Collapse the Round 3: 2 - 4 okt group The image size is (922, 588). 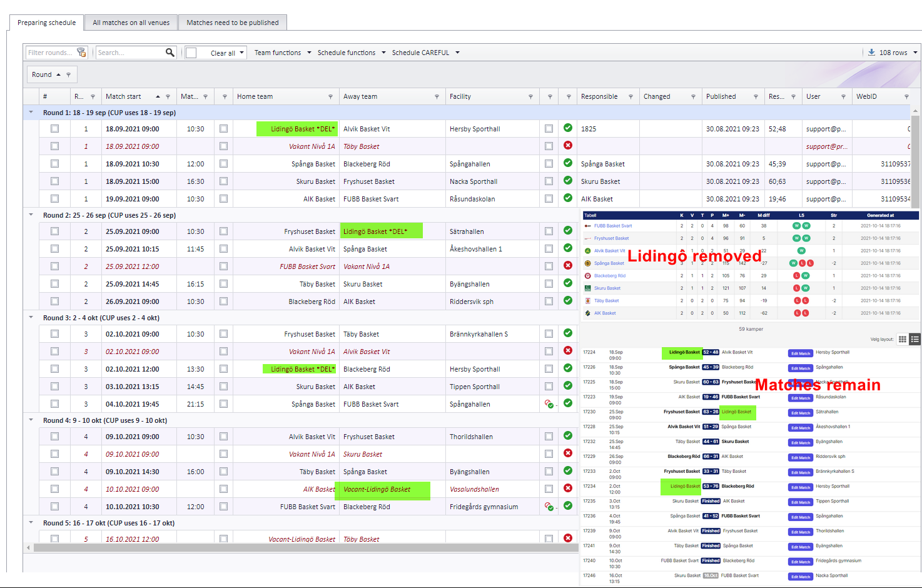click(x=31, y=318)
